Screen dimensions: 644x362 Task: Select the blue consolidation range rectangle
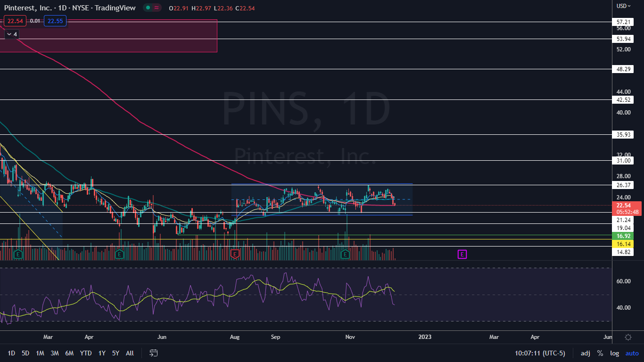(322, 199)
